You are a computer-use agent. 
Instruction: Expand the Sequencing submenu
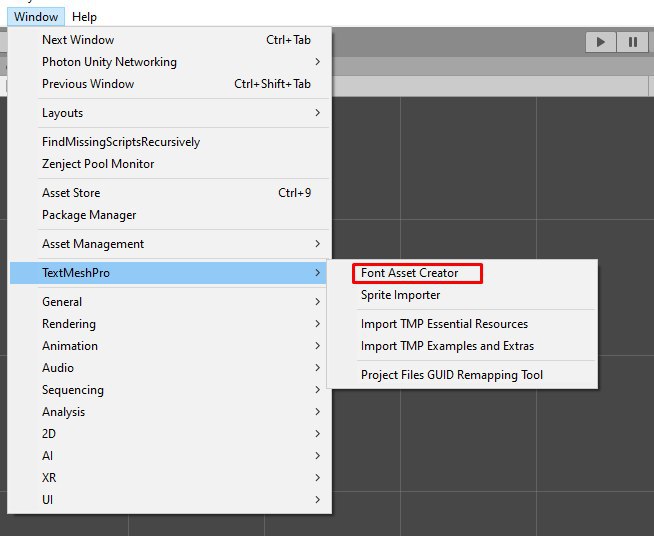(169, 390)
